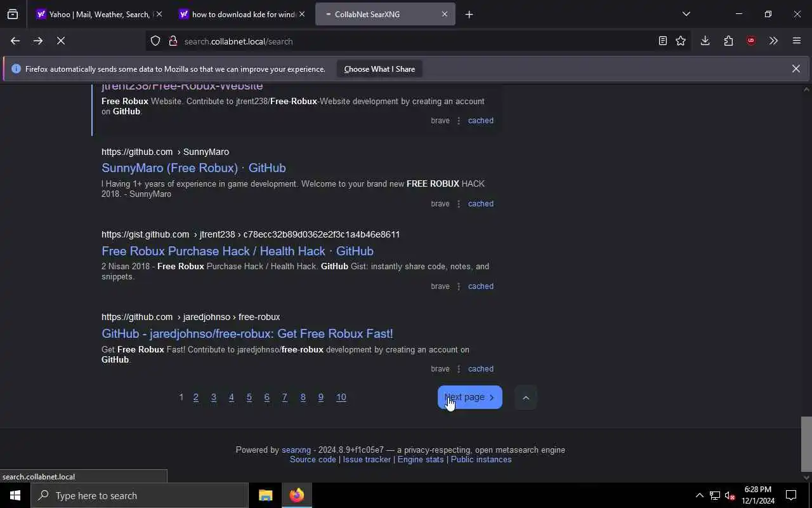Bookmark this page with star icon
Viewport: 812px width, 508px height.
pyautogui.click(x=681, y=41)
